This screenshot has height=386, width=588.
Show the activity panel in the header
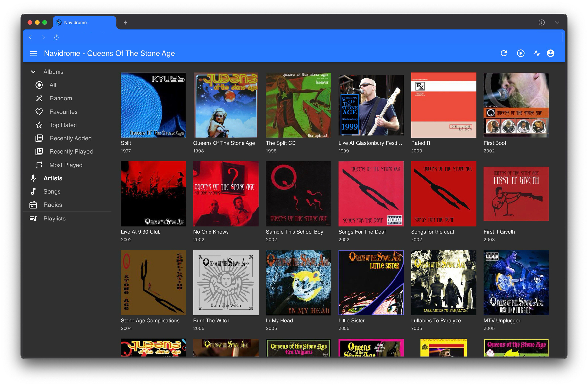pos(537,53)
